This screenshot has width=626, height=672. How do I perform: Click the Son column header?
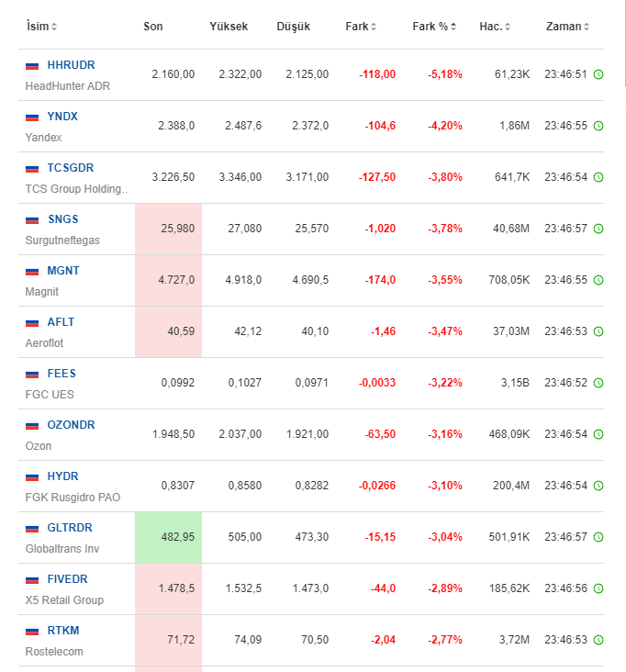point(153,27)
